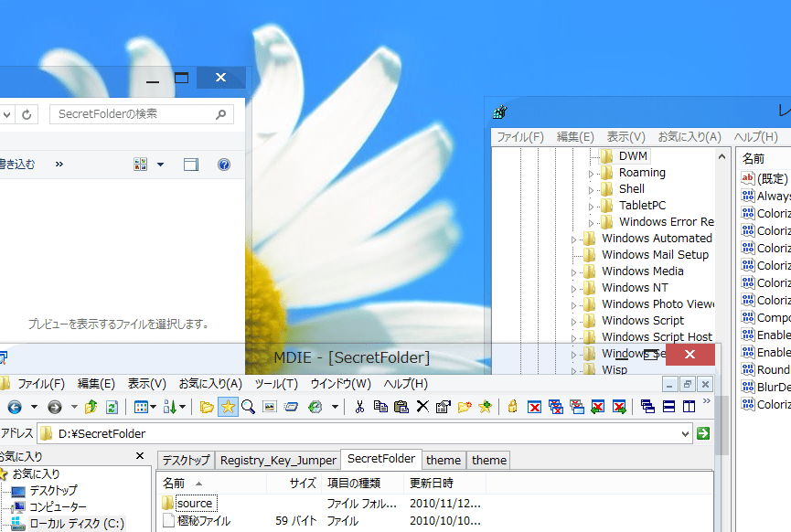
Task: Open the back history dropdown arrow
Action: point(34,407)
